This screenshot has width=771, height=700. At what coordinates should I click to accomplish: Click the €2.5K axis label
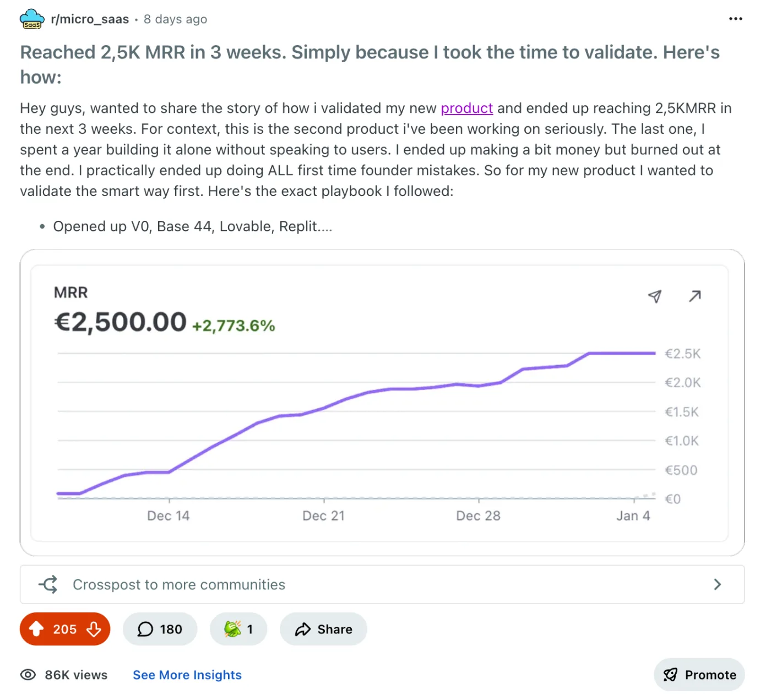pos(683,354)
